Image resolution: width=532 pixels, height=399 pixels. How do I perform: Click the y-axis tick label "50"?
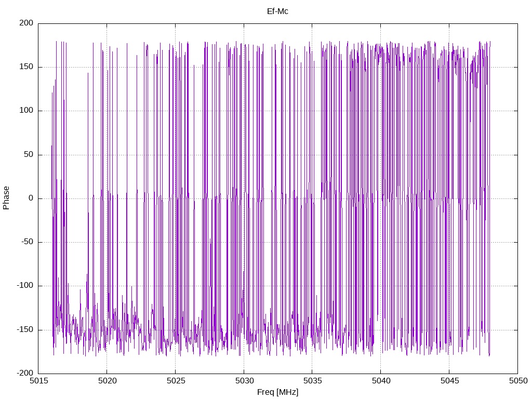29,155
